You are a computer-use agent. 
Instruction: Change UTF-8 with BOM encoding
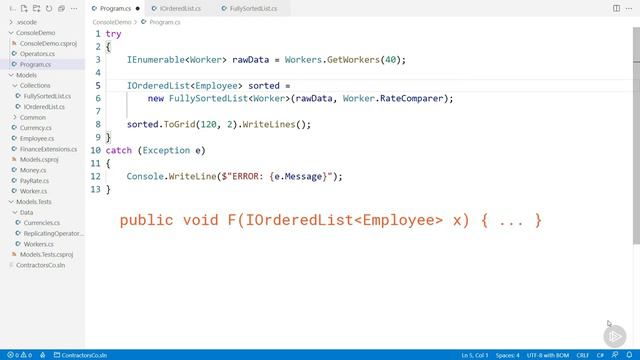pos(548,355)
